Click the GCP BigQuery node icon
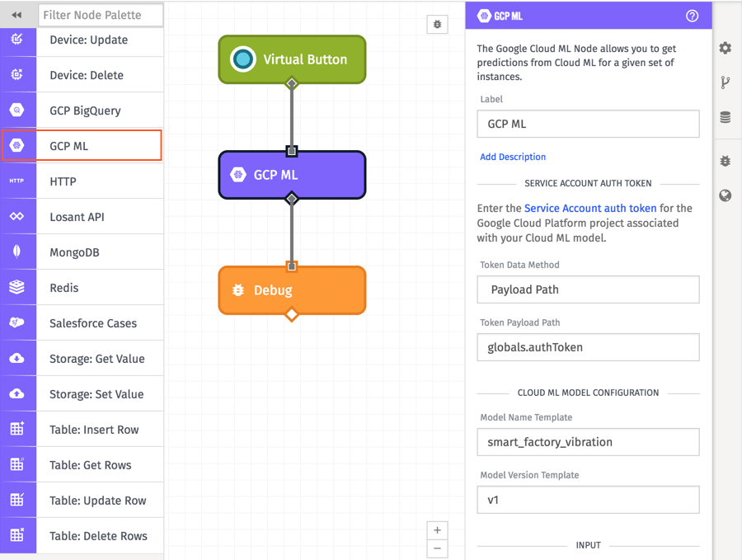The width and height of the screenshot is (742, 560). [x=17, y=110]
